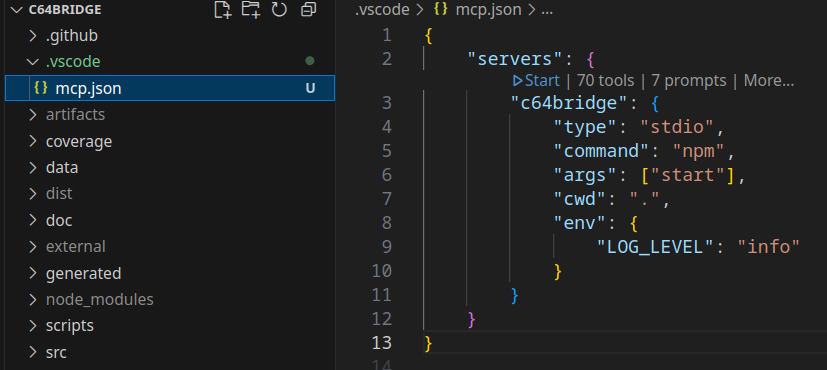The height and width of the screenshot is (370, 827).
Task: Click the opening brace on line 1
Action: coord(428,35)
